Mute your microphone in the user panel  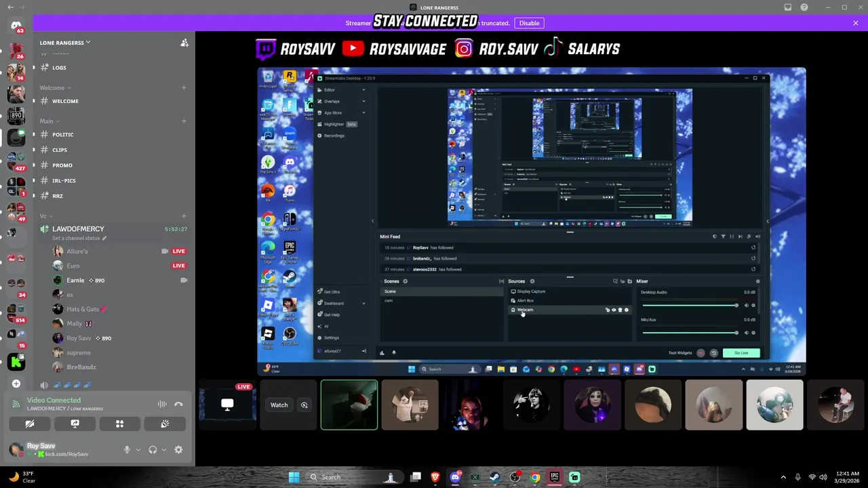[126, 450]
